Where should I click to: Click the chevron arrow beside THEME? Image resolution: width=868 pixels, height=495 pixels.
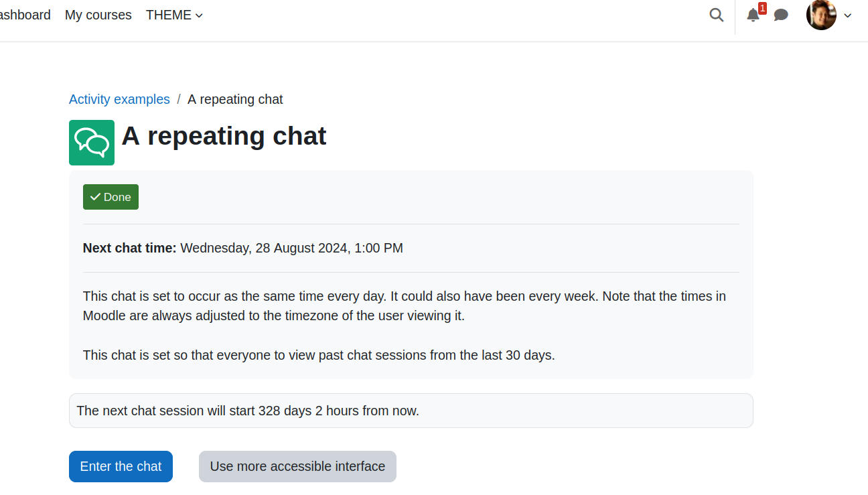(199, 15)
